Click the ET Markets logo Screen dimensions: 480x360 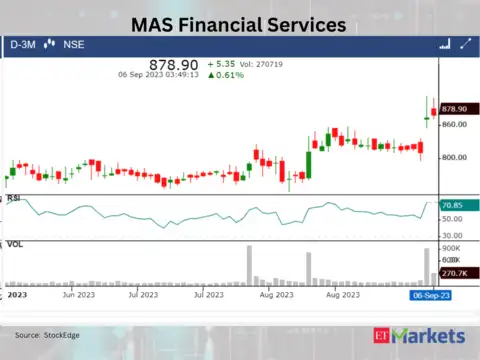pyautogui.click(x=419, y=336)
